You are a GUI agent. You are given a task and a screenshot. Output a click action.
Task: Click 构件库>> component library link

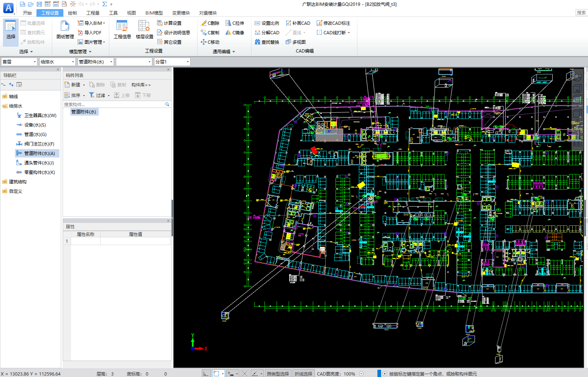[141, 85]
